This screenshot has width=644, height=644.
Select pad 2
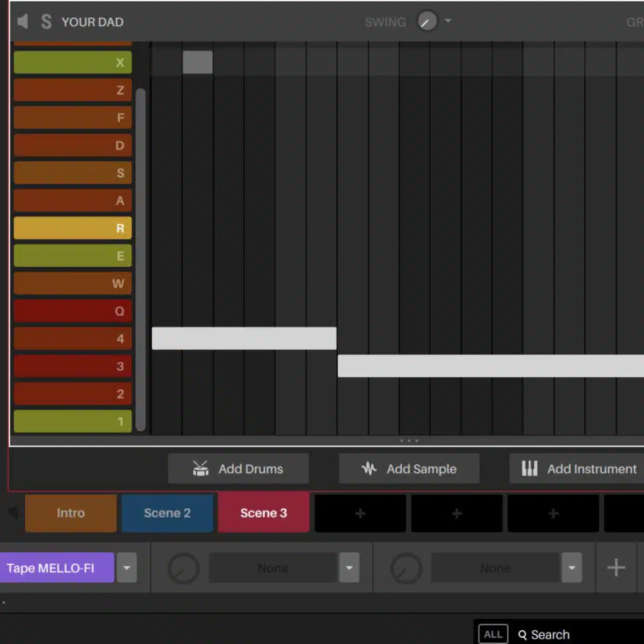click(73, 394)
